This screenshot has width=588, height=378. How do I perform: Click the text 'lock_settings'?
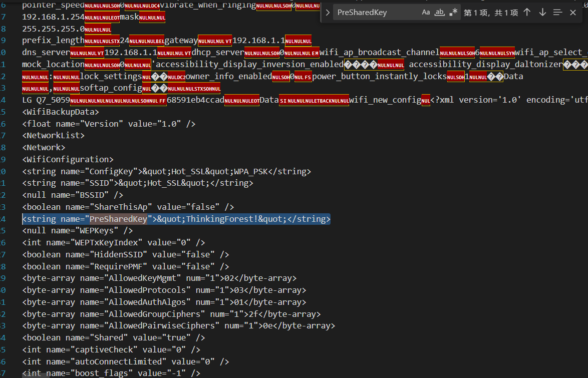click(x=111, y=76)
